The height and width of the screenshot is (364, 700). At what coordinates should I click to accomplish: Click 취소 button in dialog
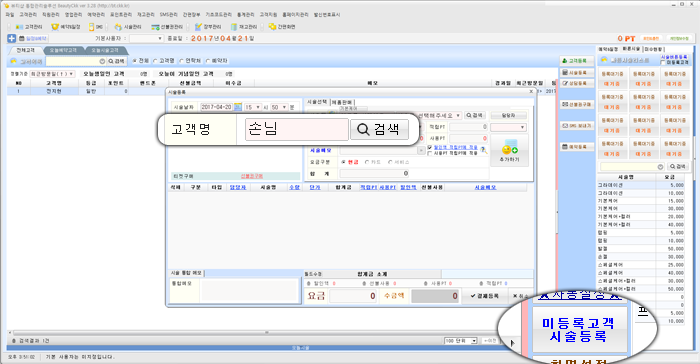tap(520, 296)
